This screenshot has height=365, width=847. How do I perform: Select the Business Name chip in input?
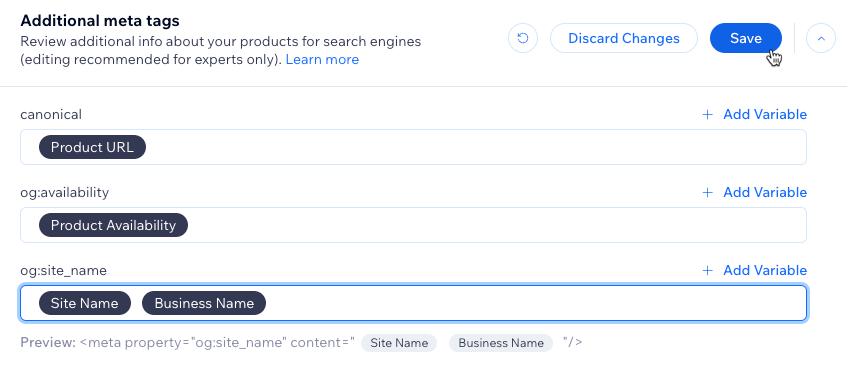click(204, 303)
